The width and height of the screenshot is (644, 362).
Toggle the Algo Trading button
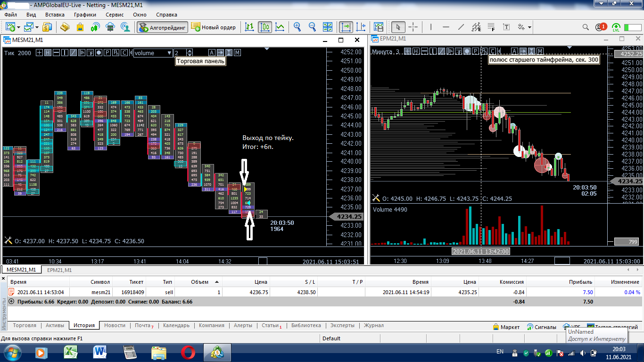(x=163, y=27)
